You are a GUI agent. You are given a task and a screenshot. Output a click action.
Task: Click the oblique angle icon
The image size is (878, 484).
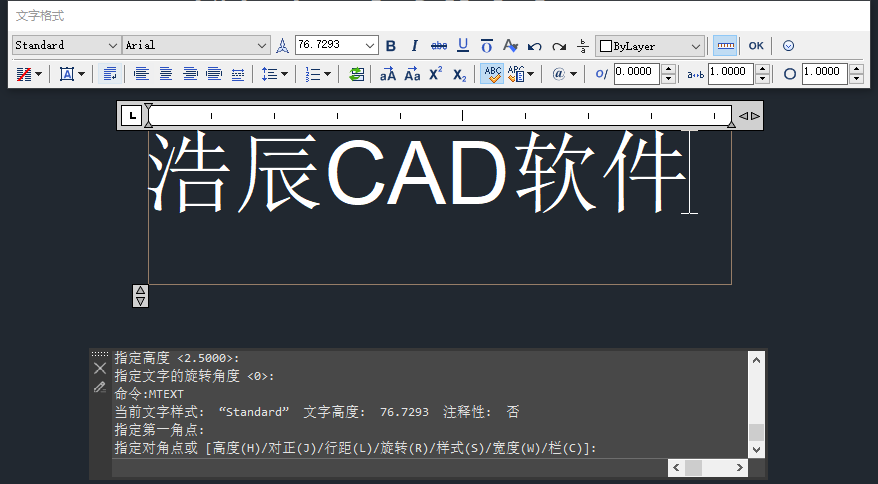click(601, 74)
